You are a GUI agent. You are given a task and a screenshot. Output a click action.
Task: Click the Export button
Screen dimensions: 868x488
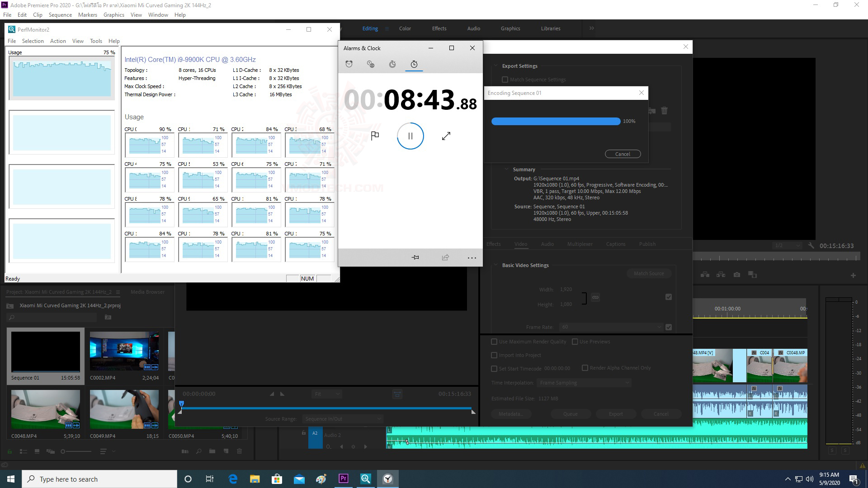(615, 414)
